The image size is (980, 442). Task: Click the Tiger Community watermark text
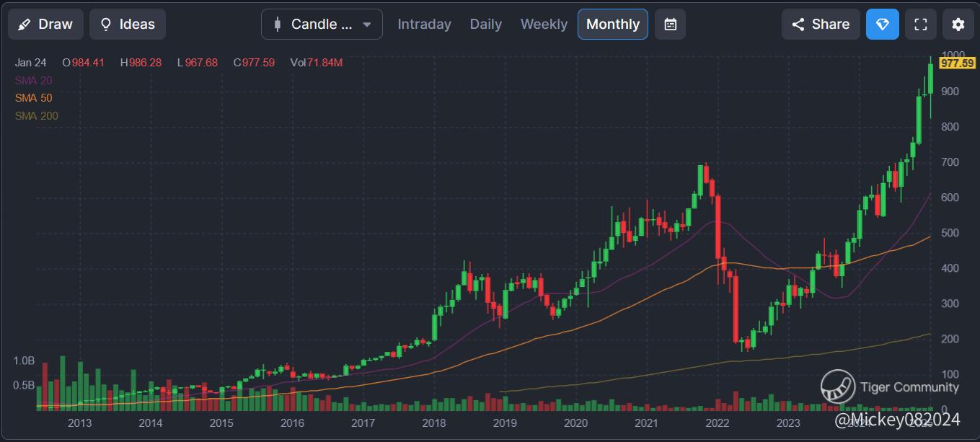pyautogui.click(x=909, y=387)
